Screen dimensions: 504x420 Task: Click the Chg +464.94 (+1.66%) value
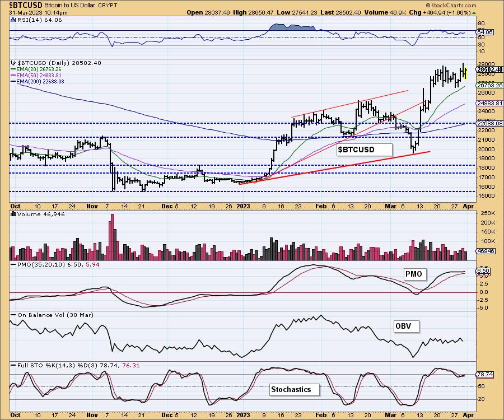click(440, 12)
